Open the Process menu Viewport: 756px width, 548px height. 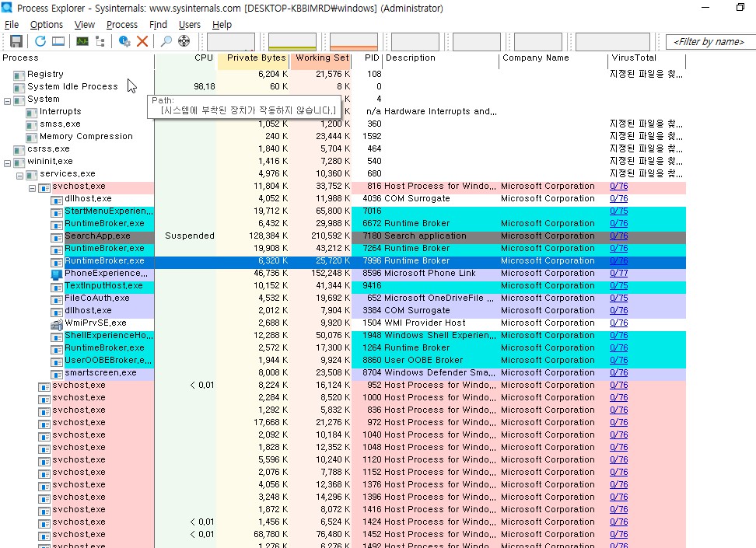[122, 25]
